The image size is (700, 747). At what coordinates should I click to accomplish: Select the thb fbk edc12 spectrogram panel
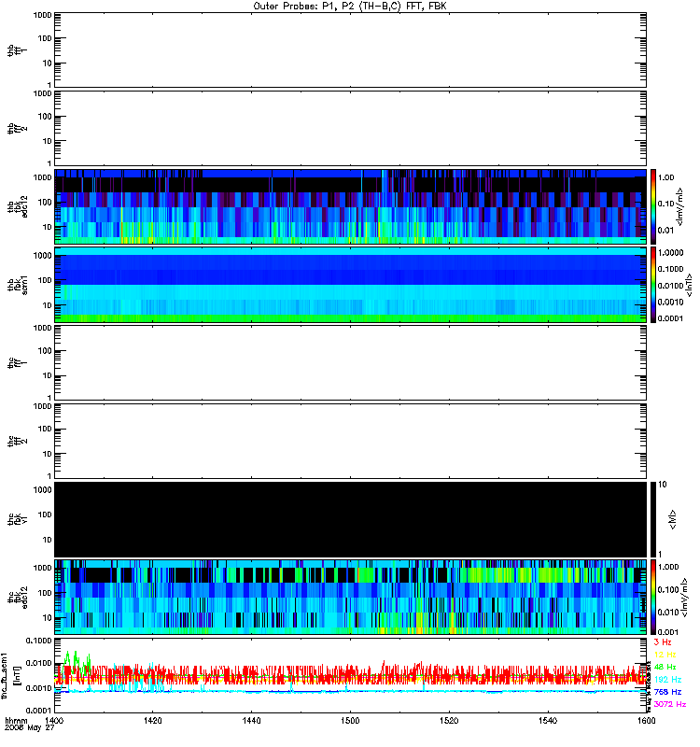[x=350, y=206]
